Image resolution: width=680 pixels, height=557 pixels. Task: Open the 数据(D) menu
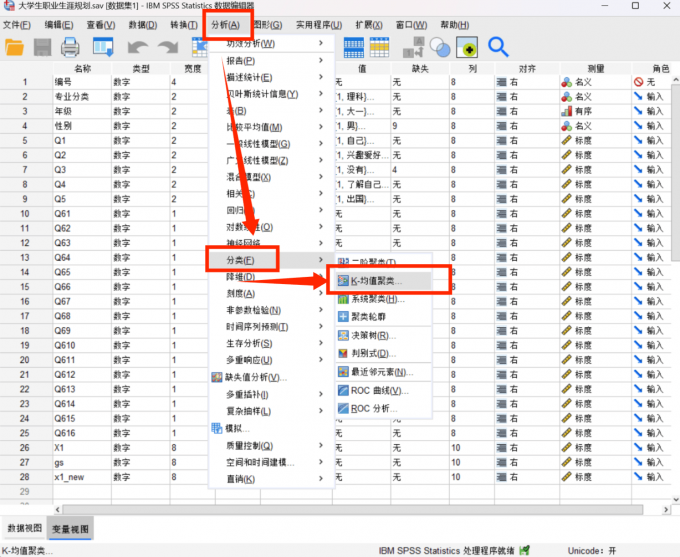click(143, 25)
